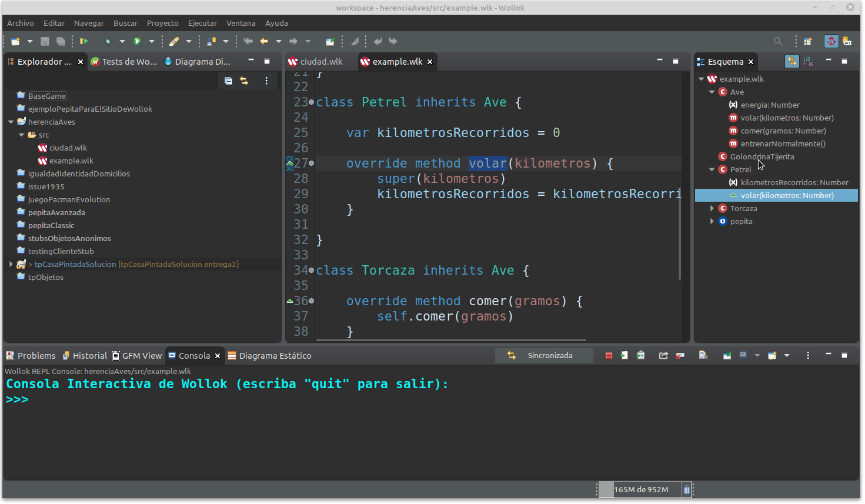The image size is (865, 504).
Task: Collapse the herenciaAves project folder
Action: [11, 122]
